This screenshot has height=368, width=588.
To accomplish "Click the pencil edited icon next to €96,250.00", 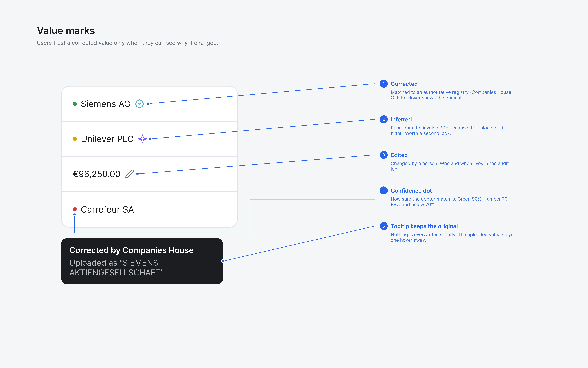I will 130,174.
